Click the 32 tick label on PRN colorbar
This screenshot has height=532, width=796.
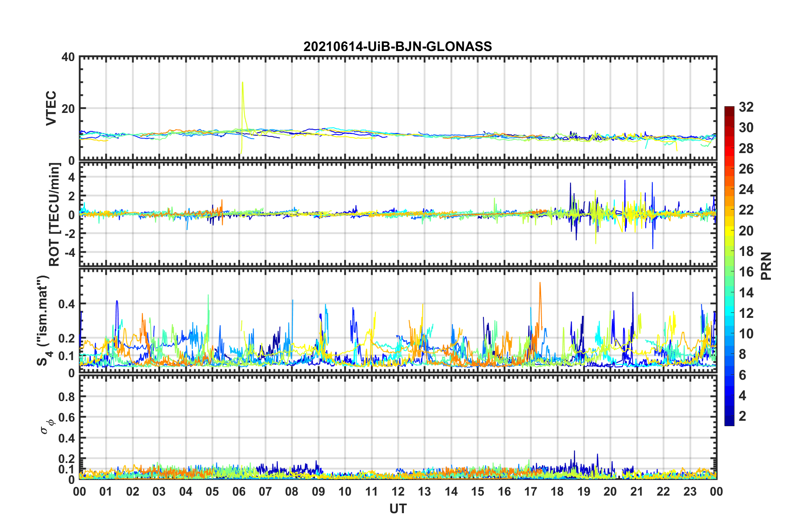[x=746, y=107]
